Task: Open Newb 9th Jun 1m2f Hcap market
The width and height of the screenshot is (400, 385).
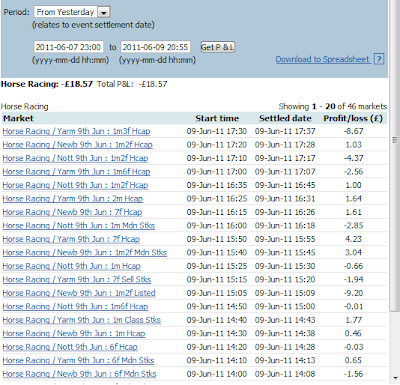Action: pos(77,145)
